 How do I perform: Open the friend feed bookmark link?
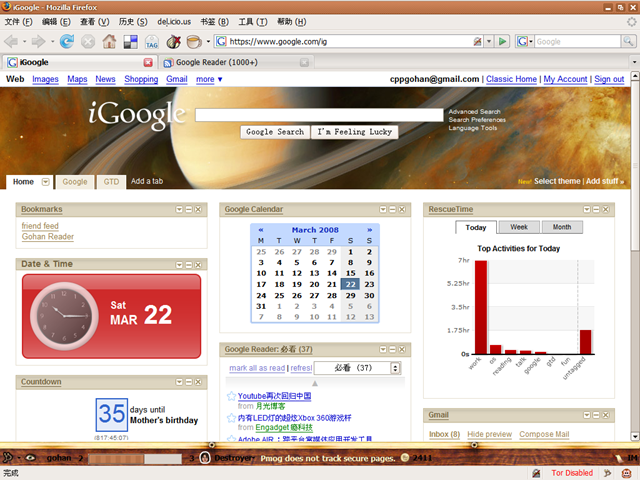[x=40, y=226]
